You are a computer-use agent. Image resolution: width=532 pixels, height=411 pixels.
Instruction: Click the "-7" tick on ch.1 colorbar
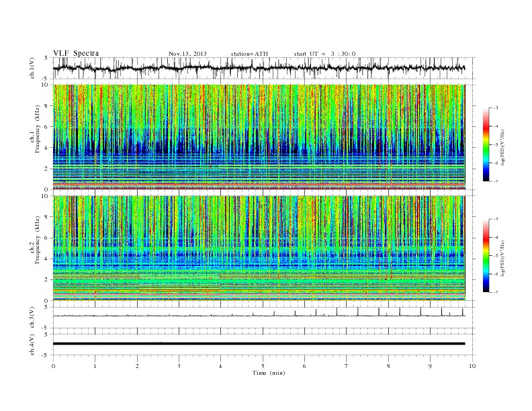[x=496, y=181]
